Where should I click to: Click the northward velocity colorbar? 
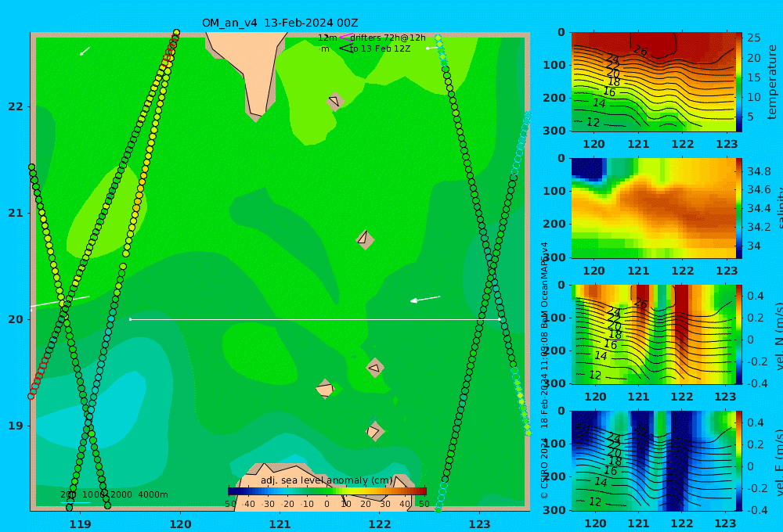(x=738, y=334)
